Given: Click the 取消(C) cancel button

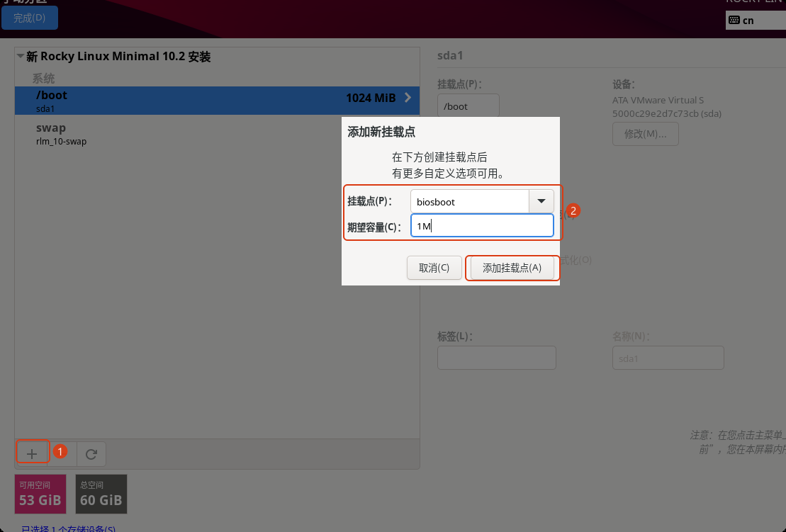Looking at the screenshot, I should coord(434,268).
